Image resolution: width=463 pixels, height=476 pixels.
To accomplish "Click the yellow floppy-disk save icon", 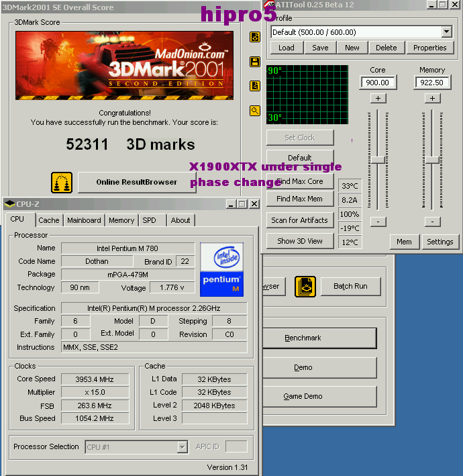I will click(x=255, y=62).
